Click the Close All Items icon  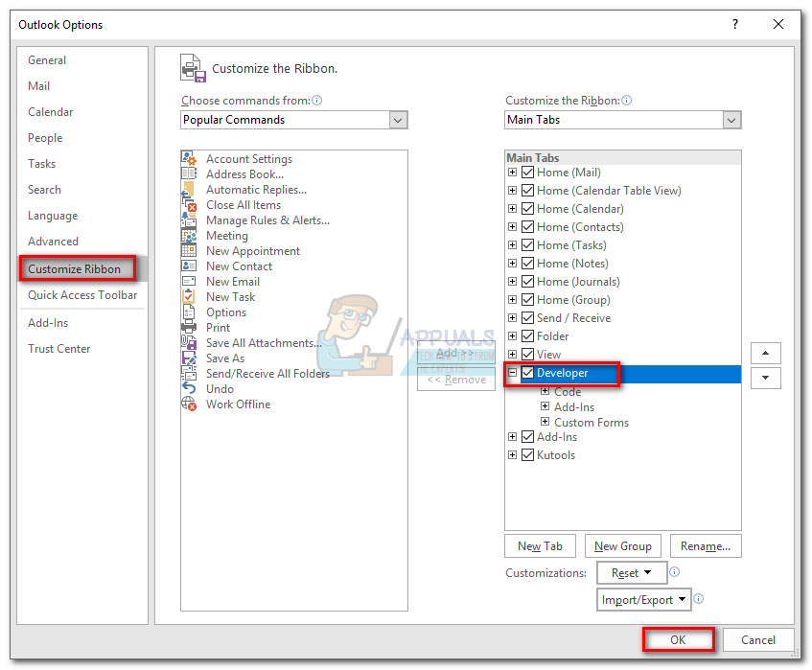pyautogui.click(x=189, y=204)
